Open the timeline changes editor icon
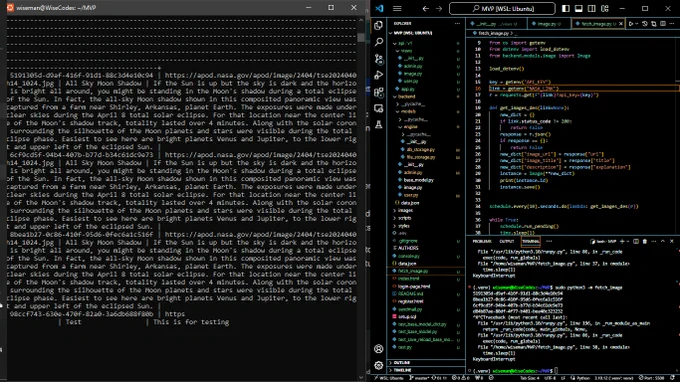Screen dimensions: 680x382 point(644,23)
